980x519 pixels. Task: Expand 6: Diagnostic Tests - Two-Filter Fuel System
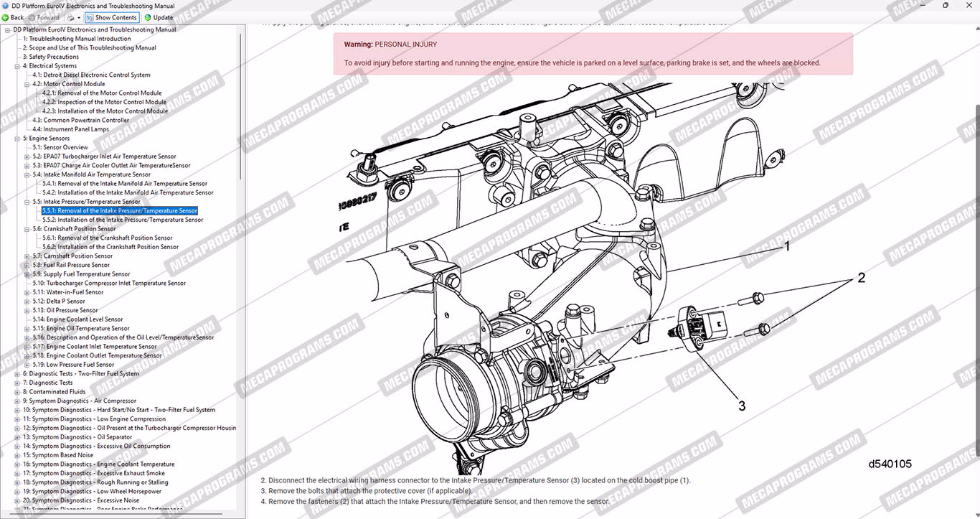coord(17,374)
